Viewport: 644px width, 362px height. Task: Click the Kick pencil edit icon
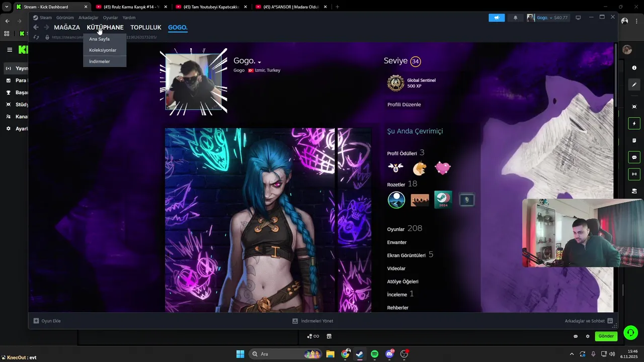point(634,84)
